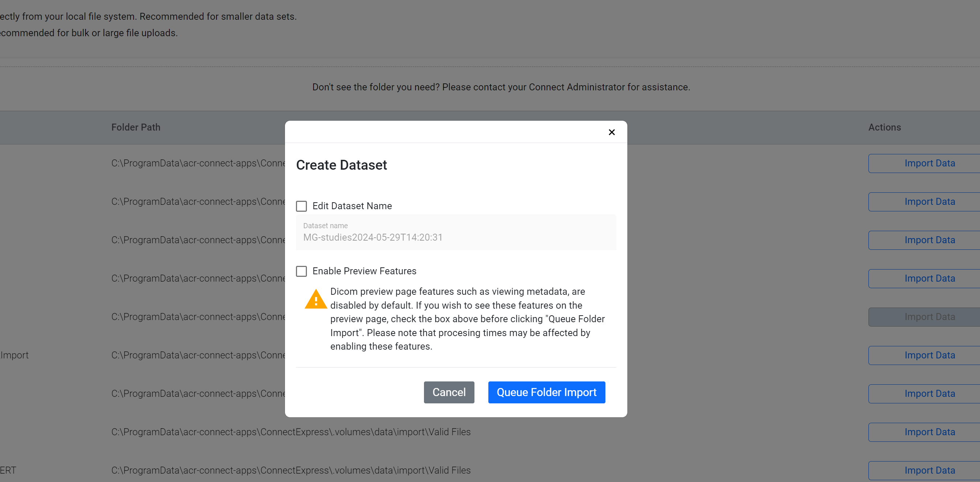Click the third Import Data button
980x482 pixels.
point(929,240)
